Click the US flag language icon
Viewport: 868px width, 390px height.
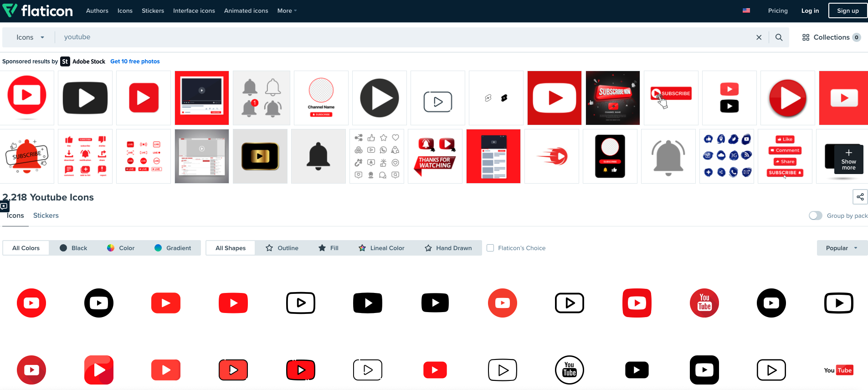click(746, 10)
